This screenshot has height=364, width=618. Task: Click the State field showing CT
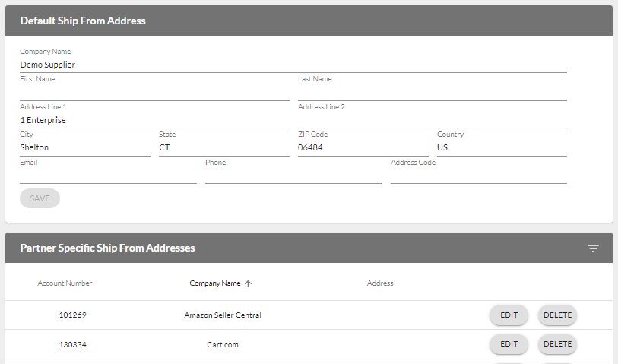point(223,147)
